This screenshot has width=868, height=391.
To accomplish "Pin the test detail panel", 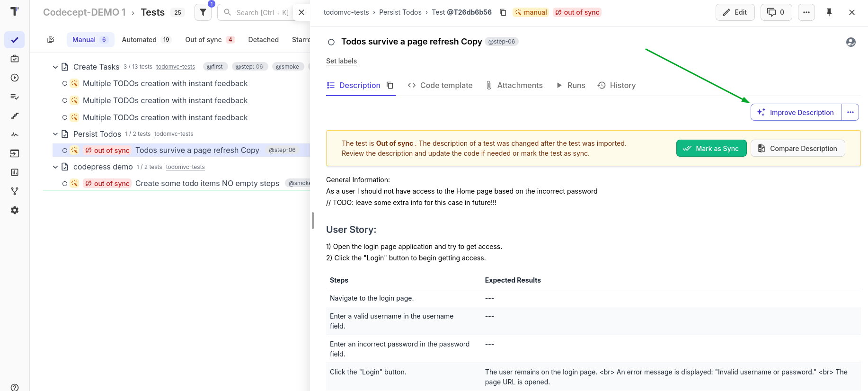I will coord(829,12).
